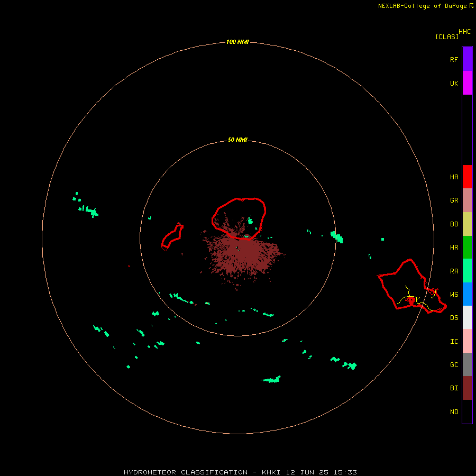Click the BI legend label
This screenshot has width=476, height=476.
tap(454, 388)
